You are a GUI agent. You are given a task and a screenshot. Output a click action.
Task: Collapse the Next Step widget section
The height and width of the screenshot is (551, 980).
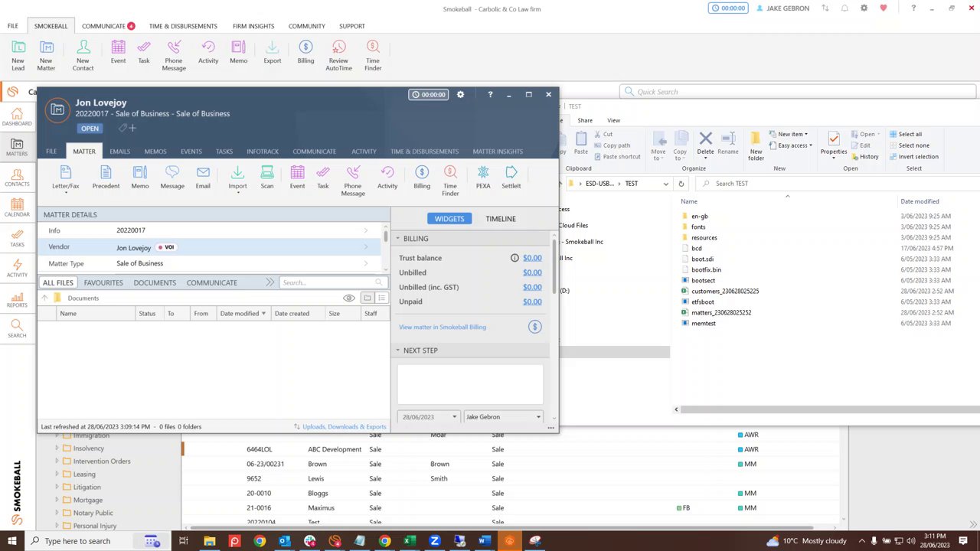[398, 350]
